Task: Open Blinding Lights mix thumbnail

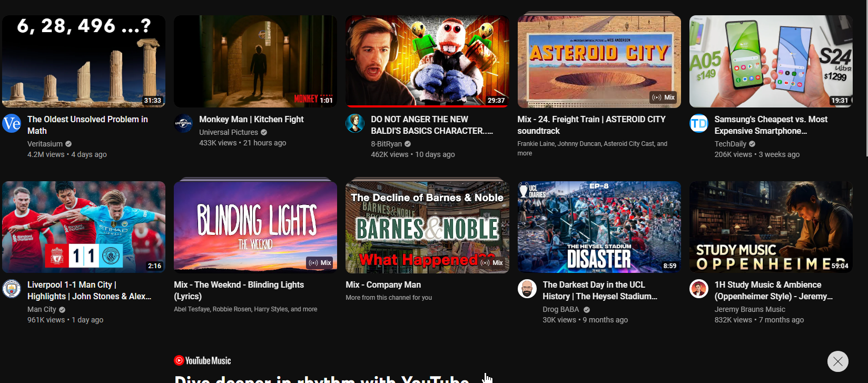Action: click(x=255, y=227)
